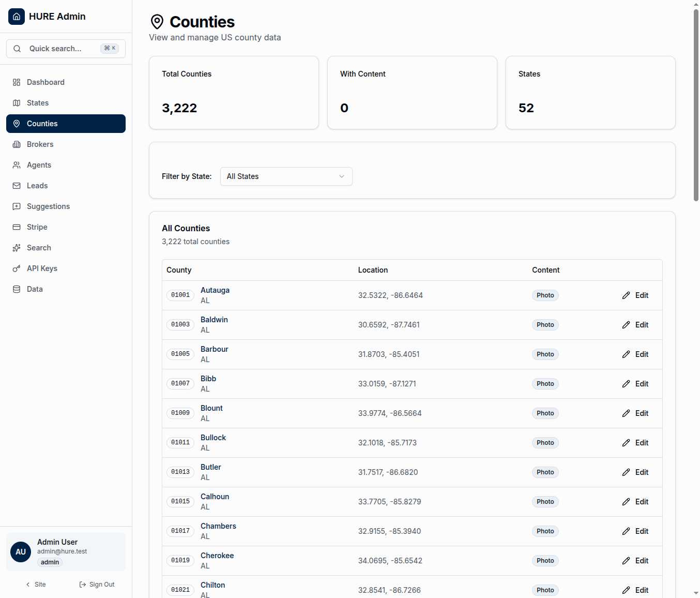Click the HURE Admin home logo icon

coord(17,17)
